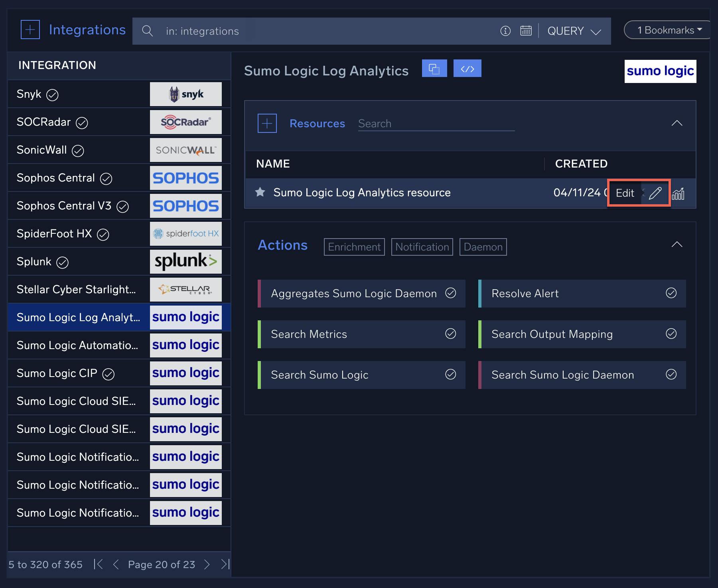Click the Edit button on the resource row
Screen dimensions: 718x588
click(x=624, y=193)
